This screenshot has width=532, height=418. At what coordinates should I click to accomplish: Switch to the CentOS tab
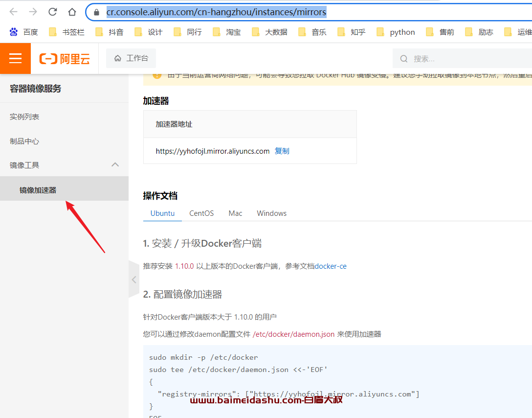tap(201, 213)
